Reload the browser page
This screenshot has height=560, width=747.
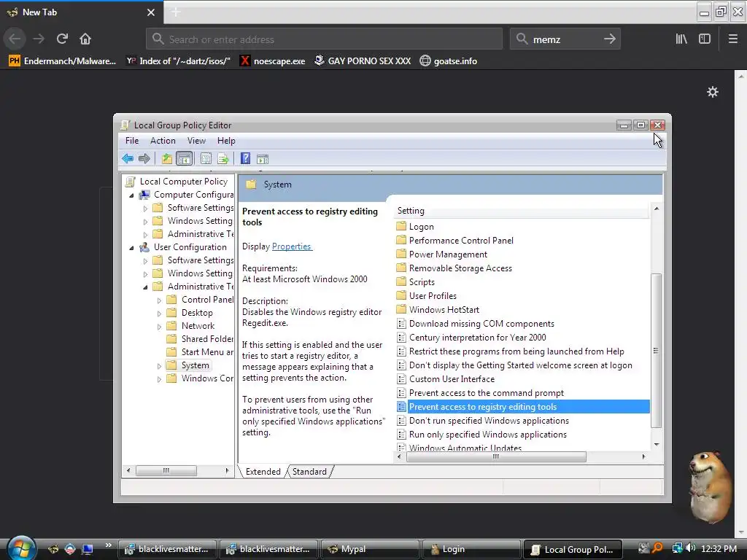[x=62, y=39]
